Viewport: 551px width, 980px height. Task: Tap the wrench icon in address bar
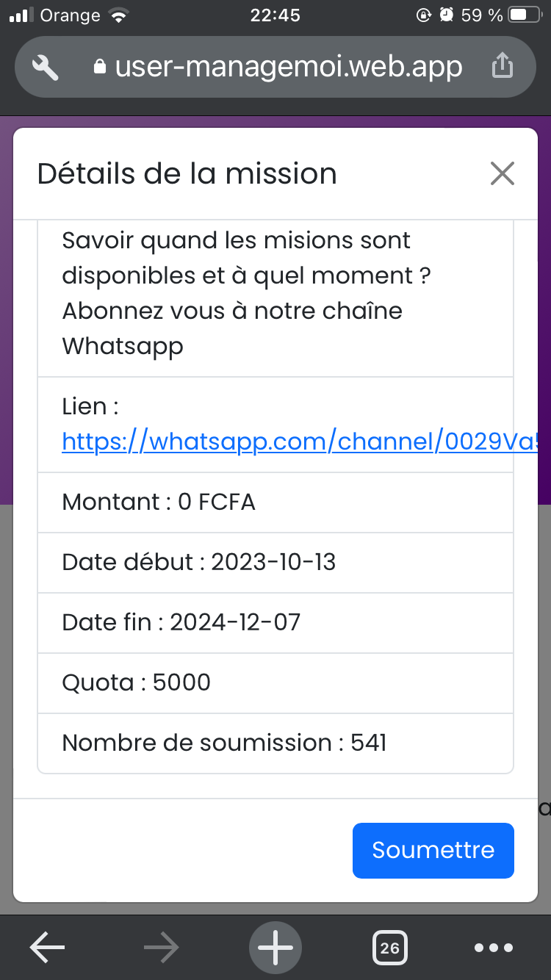(x=46, y=68)
